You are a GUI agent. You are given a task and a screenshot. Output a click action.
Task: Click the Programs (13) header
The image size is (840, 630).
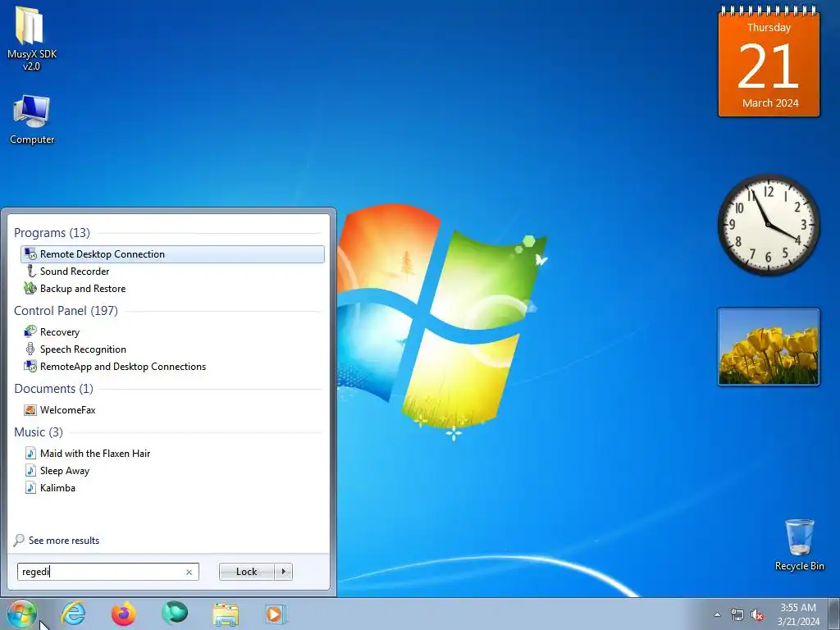[52, 233]
